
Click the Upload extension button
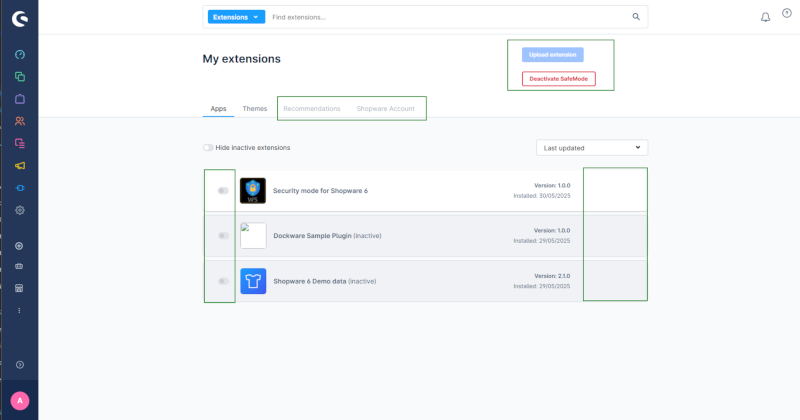pyautogui.click(x=553, y=55)
